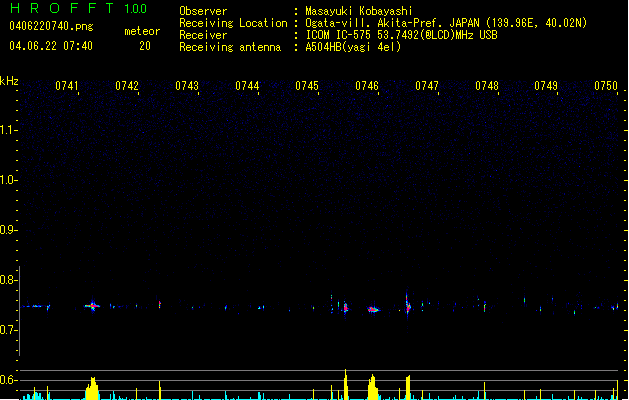Click the 0.7 kHz axis label

click(x=8, y=330)
